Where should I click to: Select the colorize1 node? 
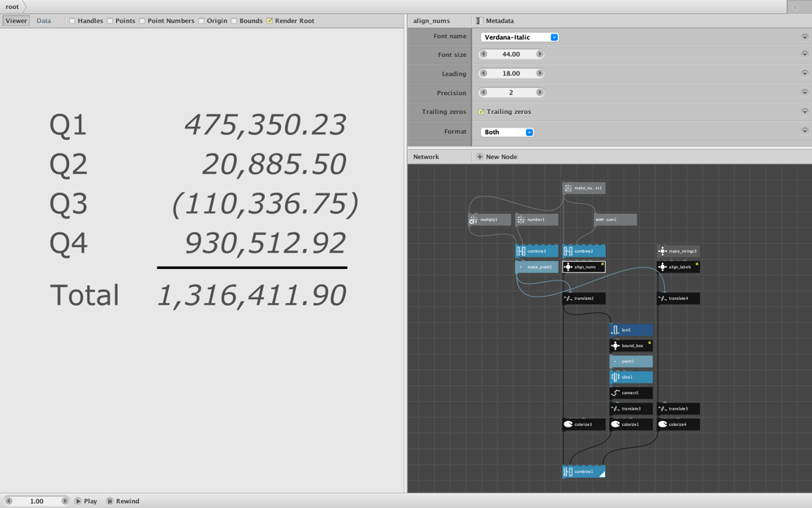(x=631, y=424)
